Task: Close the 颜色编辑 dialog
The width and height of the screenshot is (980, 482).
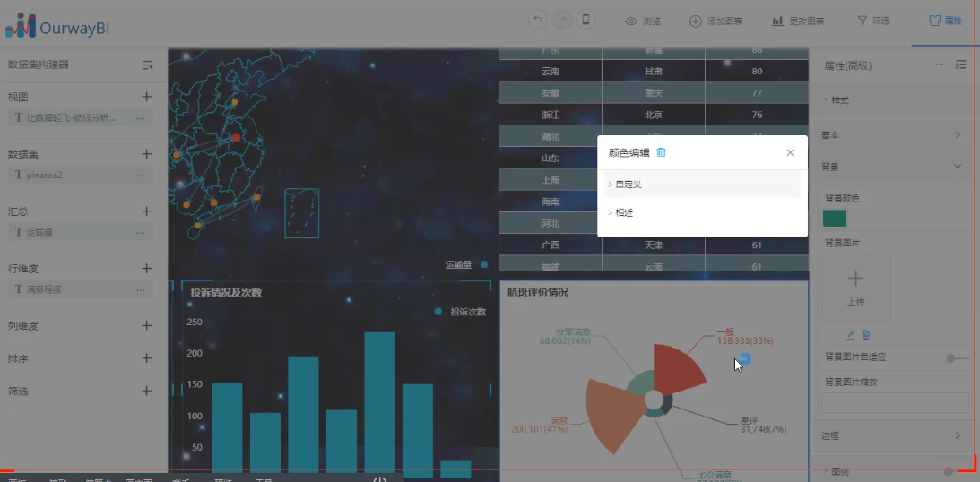Action: (790, 152)
